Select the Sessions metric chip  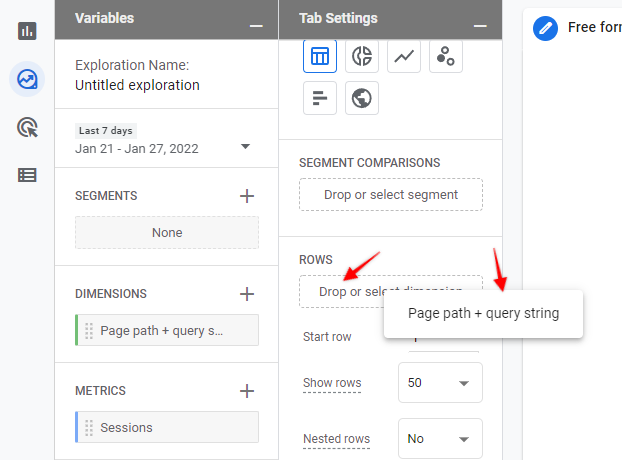pyautogui.click(x=167, y=427)
